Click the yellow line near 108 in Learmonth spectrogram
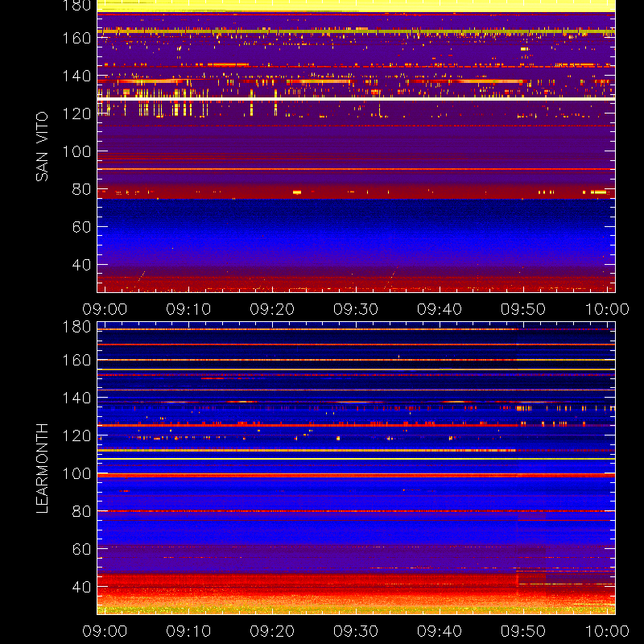Image resolution: width=644 pixels, height=644 pixels. (x=356, y=459)
